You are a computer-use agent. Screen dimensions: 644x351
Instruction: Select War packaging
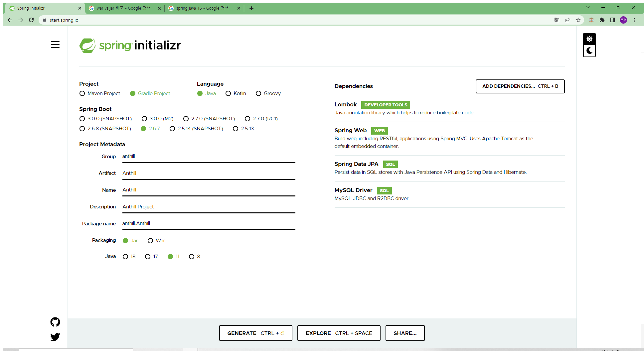pos(156,241)
